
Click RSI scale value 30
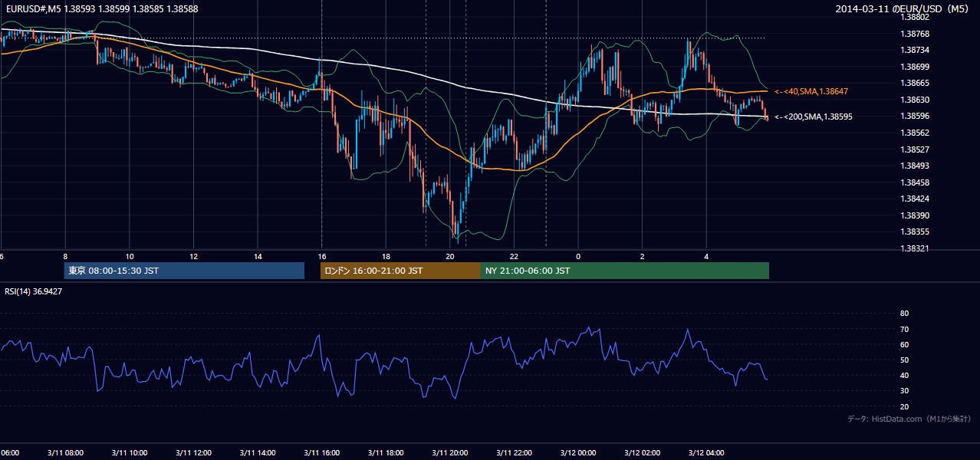click(x=905, y=391)
